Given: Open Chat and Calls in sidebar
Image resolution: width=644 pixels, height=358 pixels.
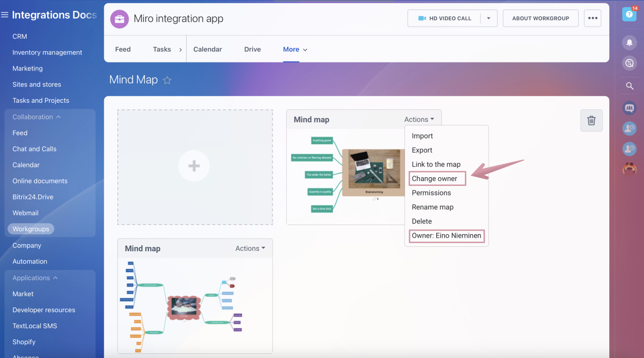Looking at the screenshot, I should [x=34, y=149].
